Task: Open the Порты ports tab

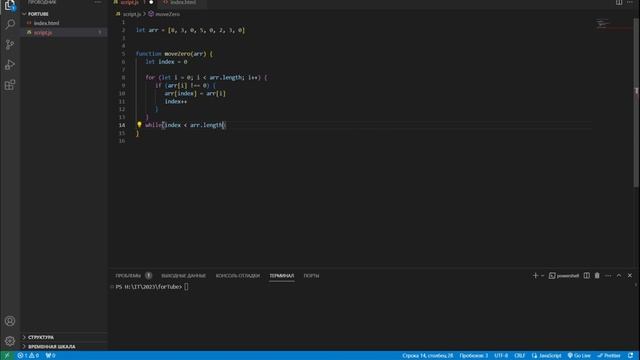Action: coord(311,276)
